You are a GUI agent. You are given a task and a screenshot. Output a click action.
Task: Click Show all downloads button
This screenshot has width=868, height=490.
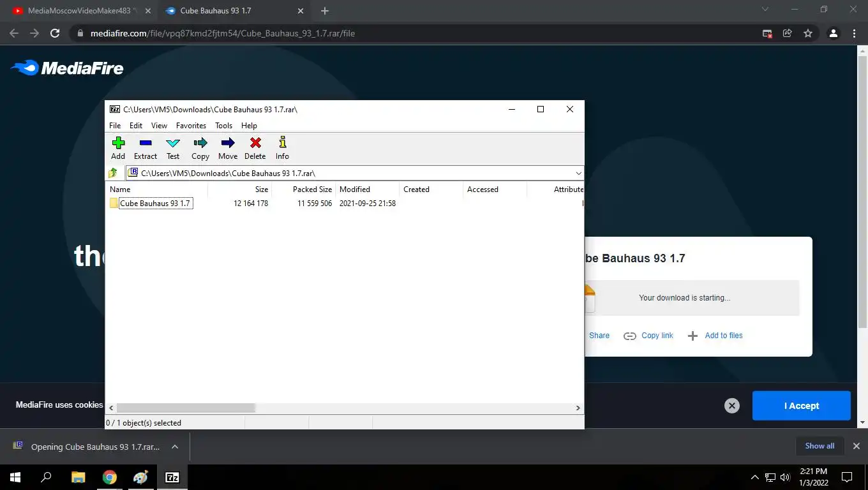pos(819,446)
